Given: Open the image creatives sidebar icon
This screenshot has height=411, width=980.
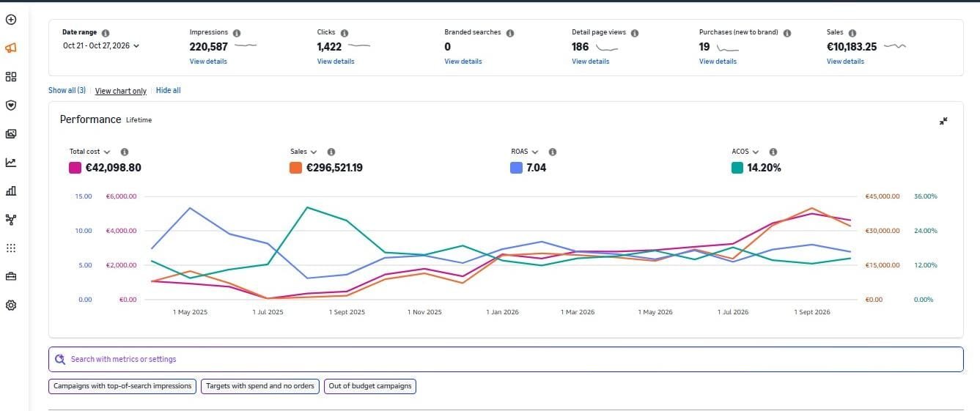Looking at the screenshot, I should point(11,133).
